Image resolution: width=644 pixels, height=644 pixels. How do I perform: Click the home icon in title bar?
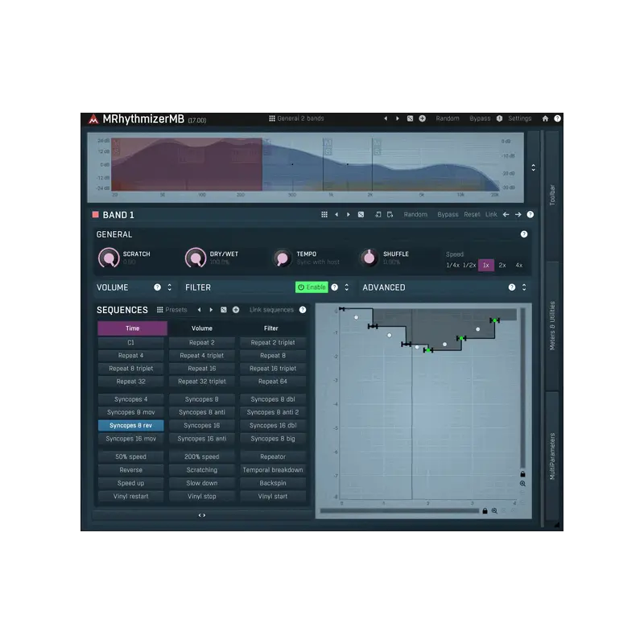(545, 118)
